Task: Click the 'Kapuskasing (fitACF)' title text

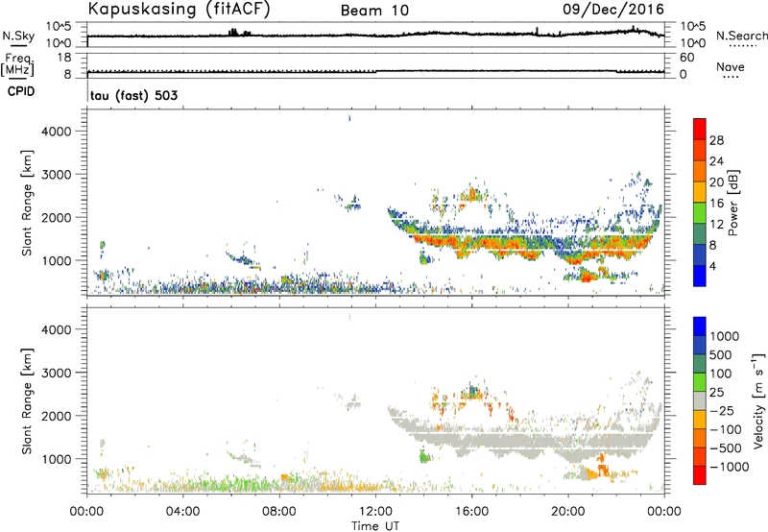Action: pyautogui.click(x=179, y=9)
